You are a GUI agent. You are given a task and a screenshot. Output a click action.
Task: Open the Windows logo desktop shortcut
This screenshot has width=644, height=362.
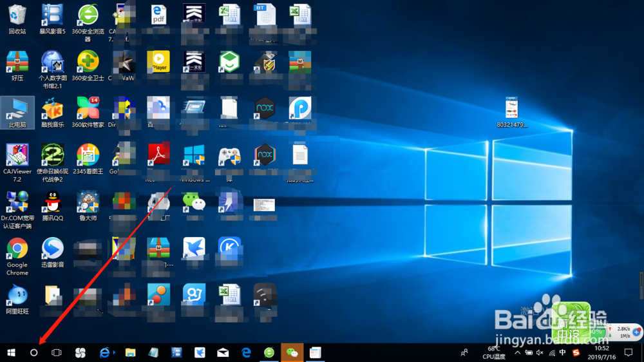(x=194, y=155)
